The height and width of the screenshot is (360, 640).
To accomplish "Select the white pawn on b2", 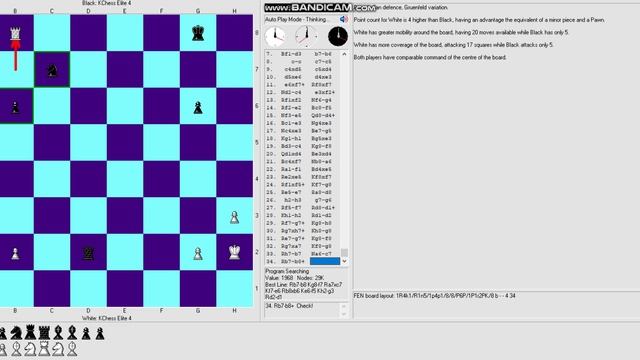I will pos(15,253).
